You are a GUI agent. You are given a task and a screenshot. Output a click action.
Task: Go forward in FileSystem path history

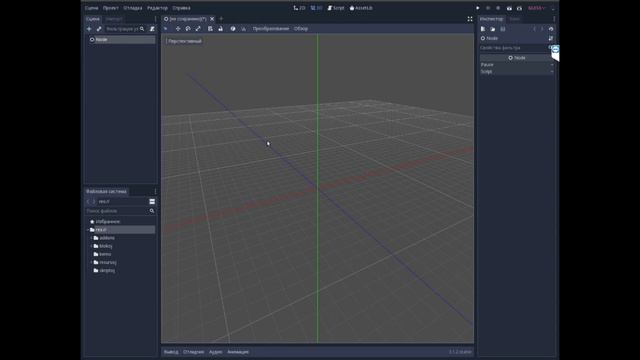click(94, 202)
